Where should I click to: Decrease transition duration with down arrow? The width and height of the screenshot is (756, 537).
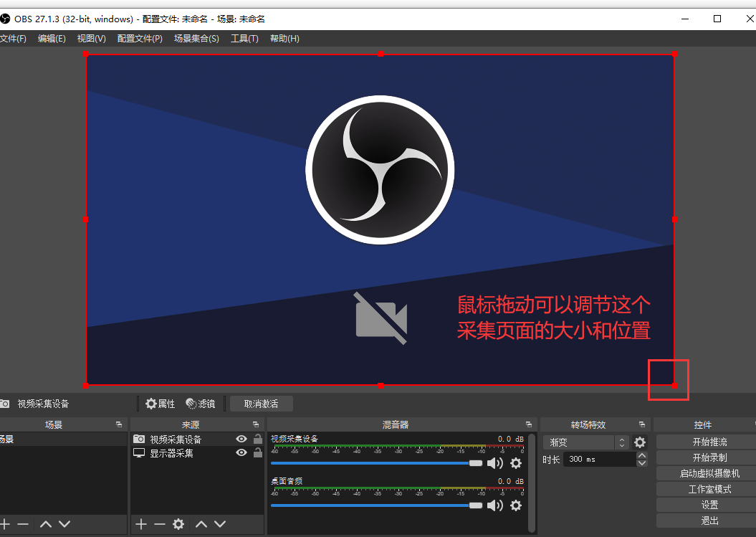coord(642,463)
